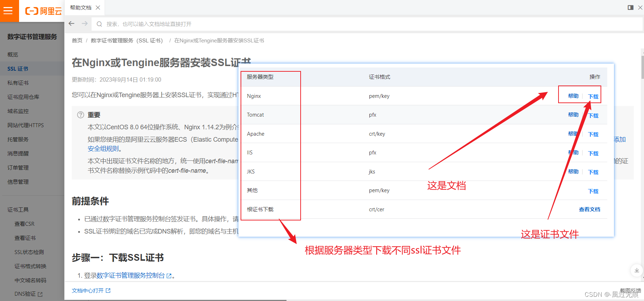Viewport: 644px width, 301px height.
Task: Click 帮助 in the Apache row
Action: 573,134
